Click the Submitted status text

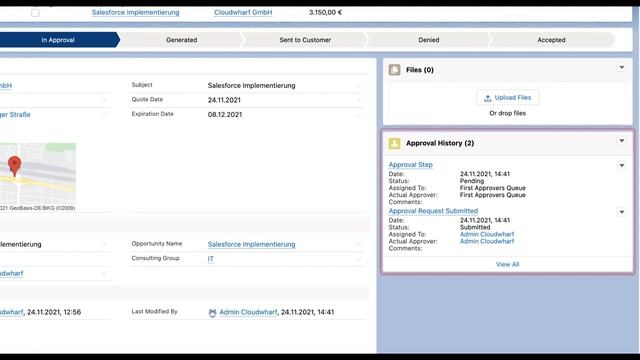475,227
